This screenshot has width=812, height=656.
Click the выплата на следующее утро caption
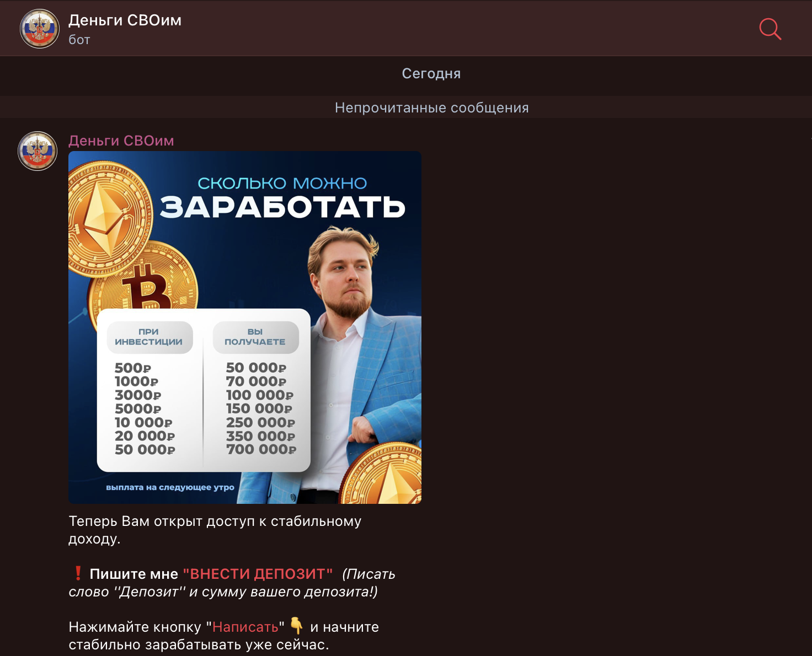pyautogui.click(x=170, y=487)
